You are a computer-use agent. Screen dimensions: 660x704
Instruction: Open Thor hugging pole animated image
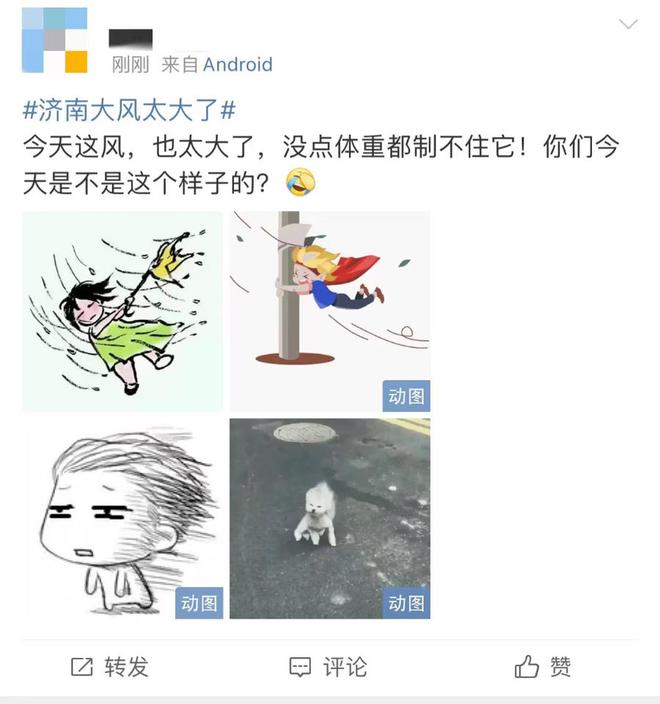pos(330,311)
